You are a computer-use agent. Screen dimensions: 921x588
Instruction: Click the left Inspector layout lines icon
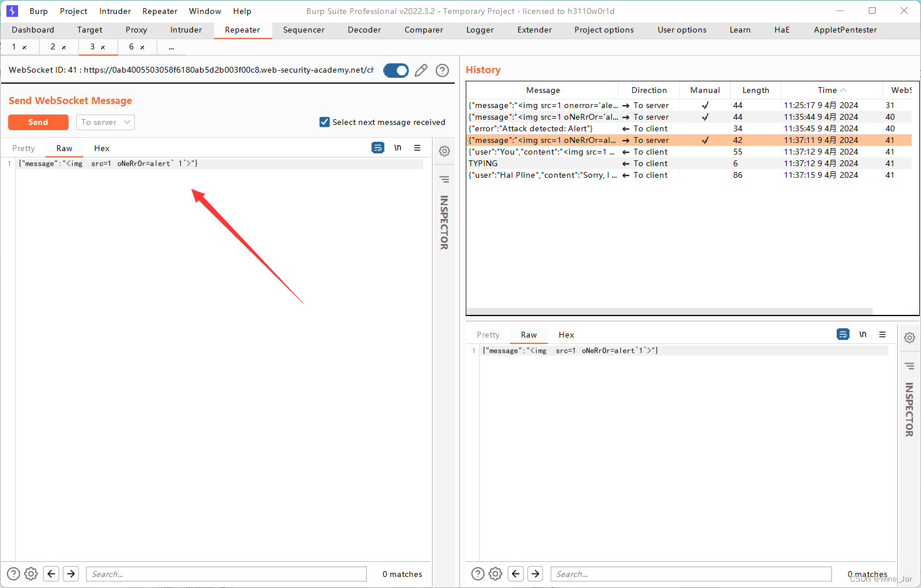coord(444,179)
